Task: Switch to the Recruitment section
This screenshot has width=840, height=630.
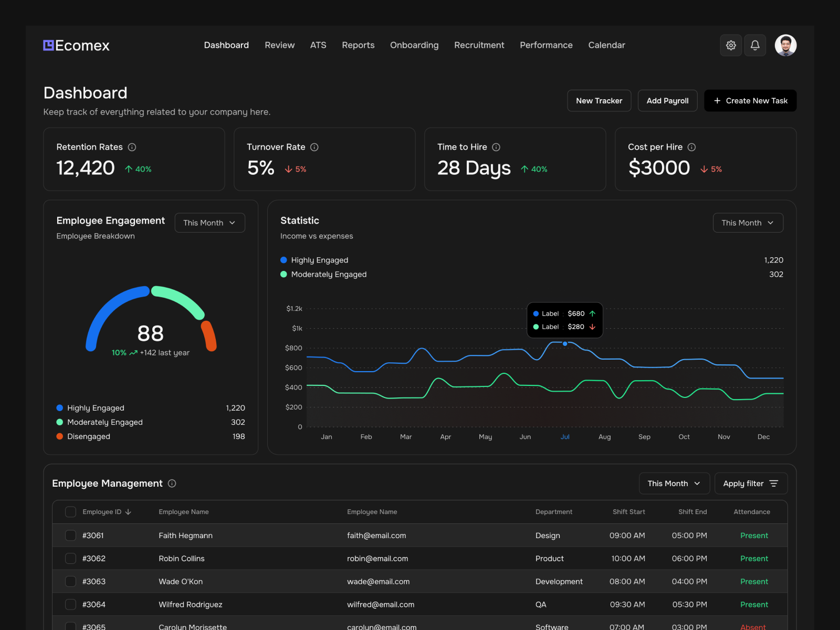Action: click(479, 45)
